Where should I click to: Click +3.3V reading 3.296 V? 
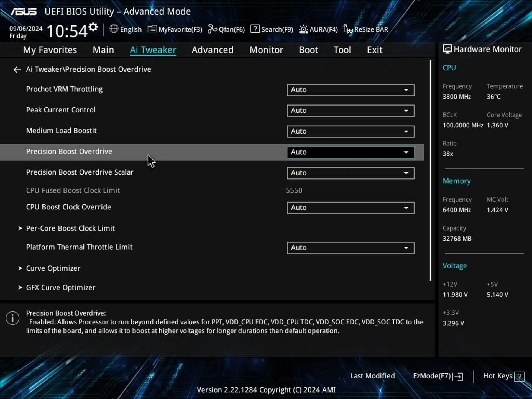(x=453, y=323)
